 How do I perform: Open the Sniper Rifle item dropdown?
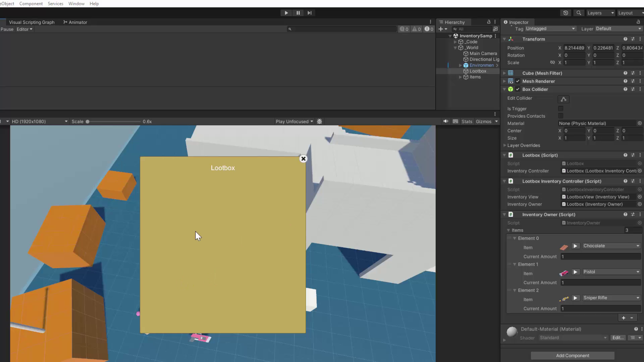click(x=611, y=298)
